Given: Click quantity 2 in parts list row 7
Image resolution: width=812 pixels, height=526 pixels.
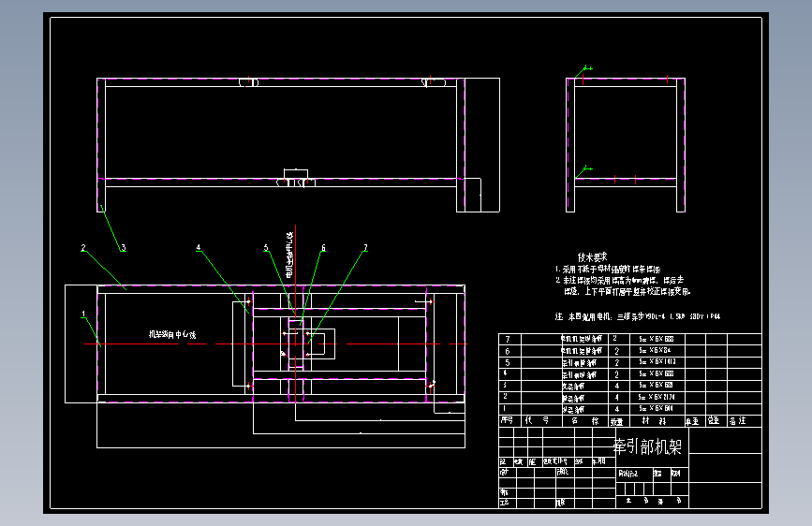Looking at the screenshot, I should (615, 339).
